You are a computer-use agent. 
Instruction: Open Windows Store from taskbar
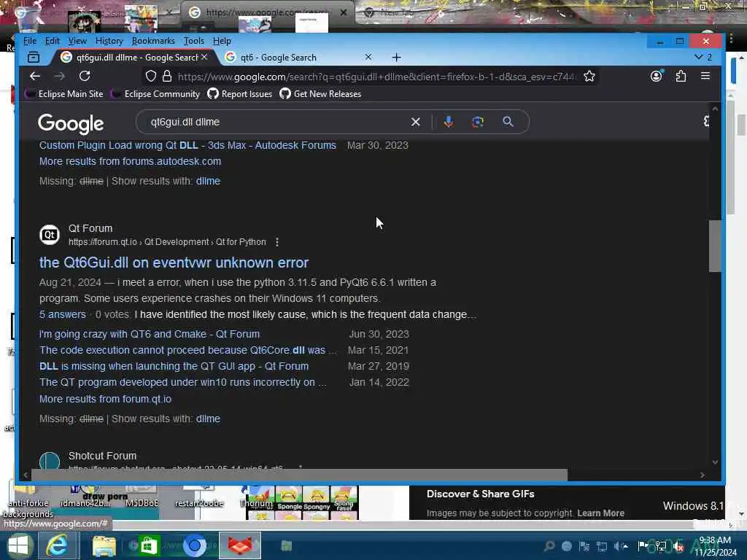pyautogui.click(x=149, y=545)
